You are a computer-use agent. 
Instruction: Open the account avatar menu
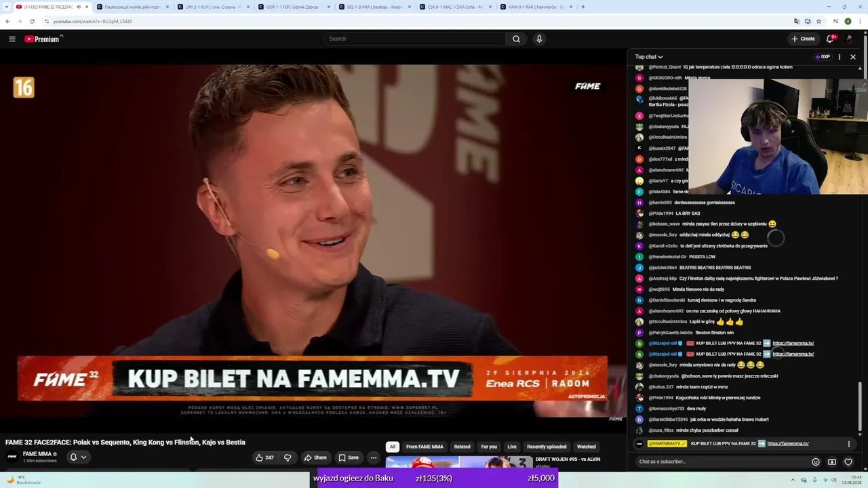pyautogui.click(x=849, y=39)
